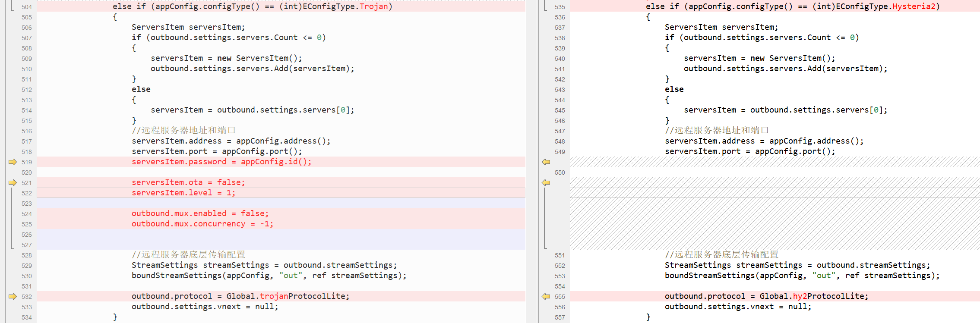The height and width of the screenshot is (323, 980).
Task: Click the outlined hatched row in right pane
Action: (775, 193)
